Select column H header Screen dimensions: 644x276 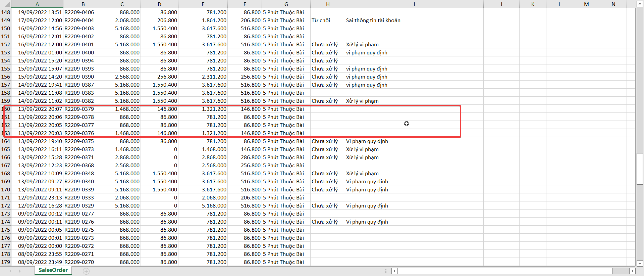point(328,4)
